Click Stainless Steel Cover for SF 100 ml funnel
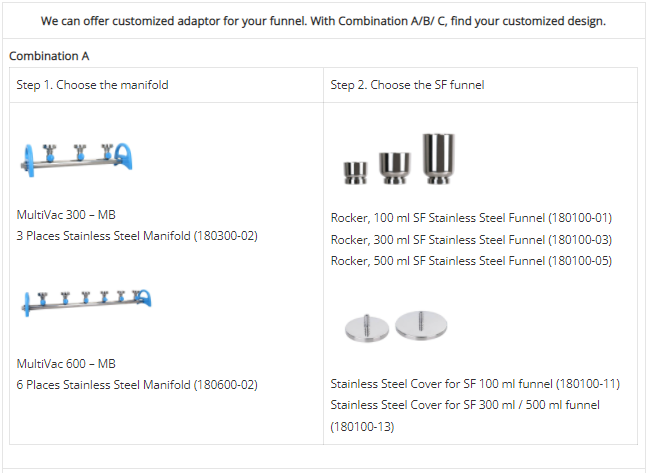The width and height of the screenshot is (648, 473). [x=475, y=384]
